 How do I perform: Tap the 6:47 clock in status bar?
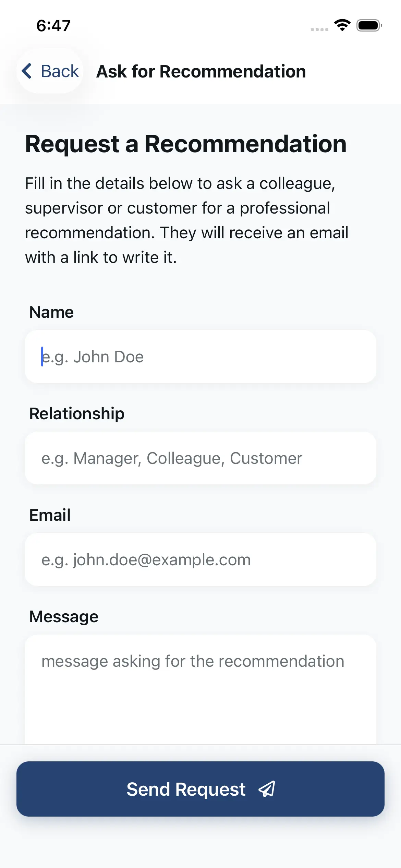tap(53, 26)
